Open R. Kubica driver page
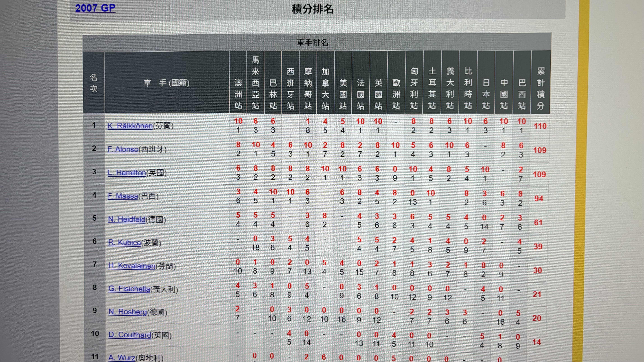644x362 pixels. click(x=124, y=243)
